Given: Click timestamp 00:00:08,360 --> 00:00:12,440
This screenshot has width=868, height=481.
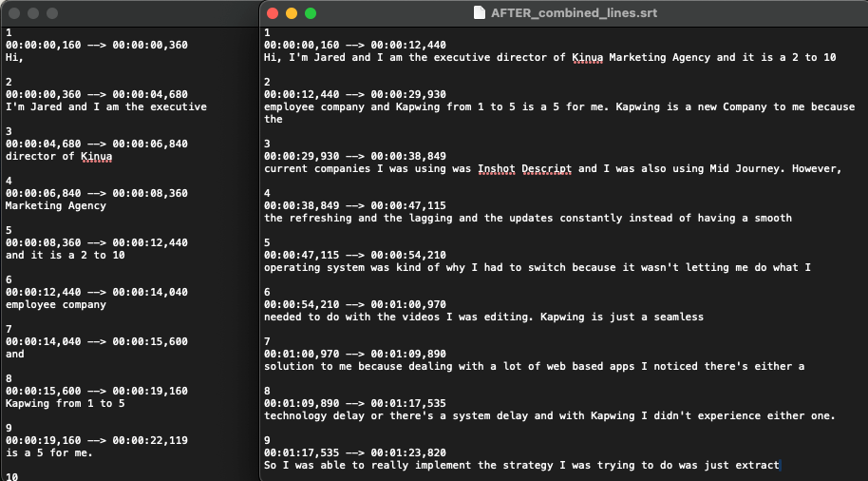Looking at the screenshot, I should click(97, 242).
